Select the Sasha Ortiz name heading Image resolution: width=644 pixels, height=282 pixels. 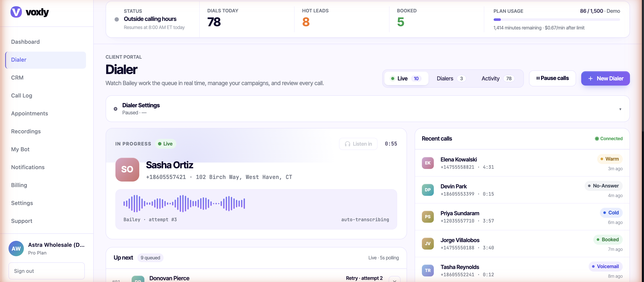(x=170, y=165)
